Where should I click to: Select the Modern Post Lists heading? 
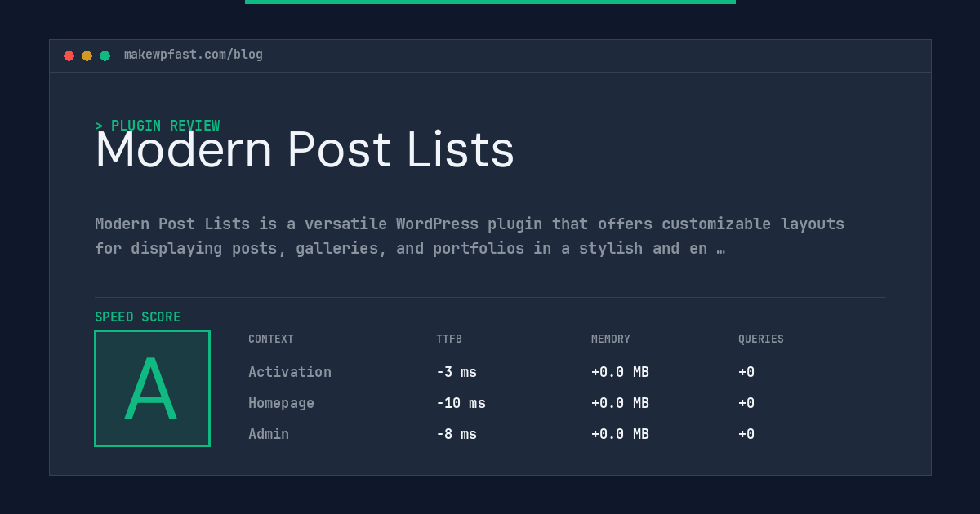305,150
